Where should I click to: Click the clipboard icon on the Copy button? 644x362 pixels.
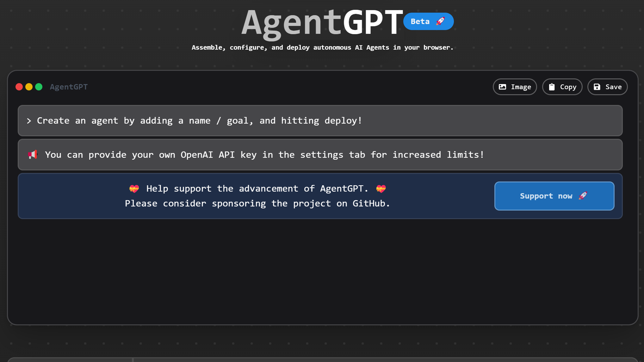point(552,87)
